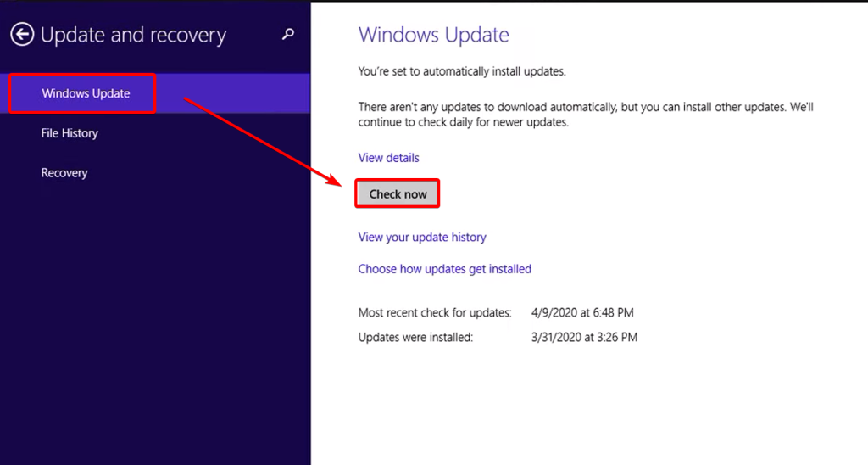
Task: Click the Windows Update page heading
Action: click(433, 34)
